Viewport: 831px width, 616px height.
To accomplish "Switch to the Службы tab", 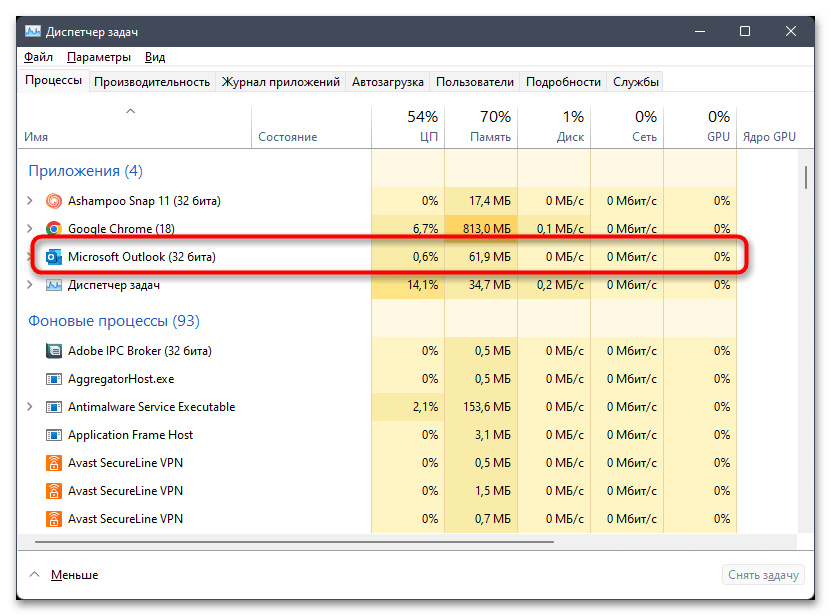I will (x=635, y=82).
